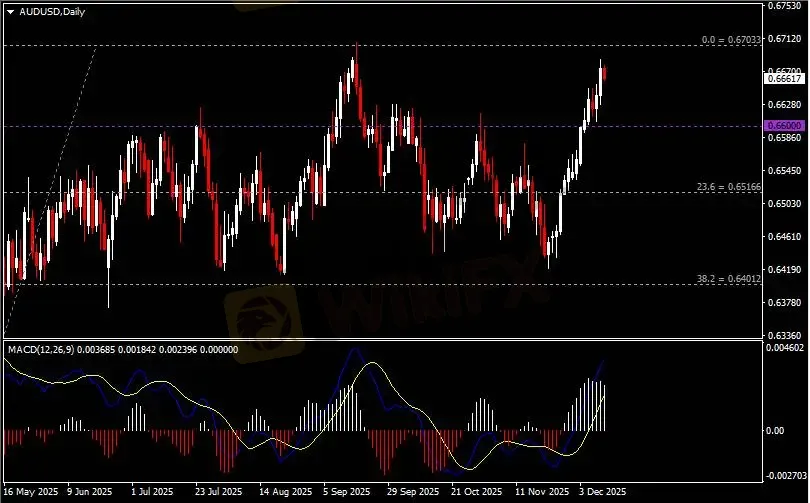The height and width of the screenshot is (503, 810).
Task: Click the MACD(12,26,9) indicator label
Action: 40,348
